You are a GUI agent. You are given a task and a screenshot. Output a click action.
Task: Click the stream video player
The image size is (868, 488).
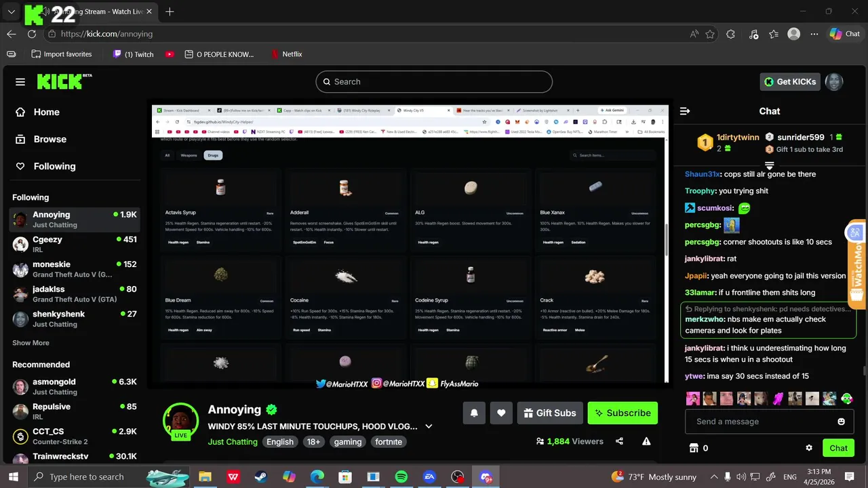[410, 244]
